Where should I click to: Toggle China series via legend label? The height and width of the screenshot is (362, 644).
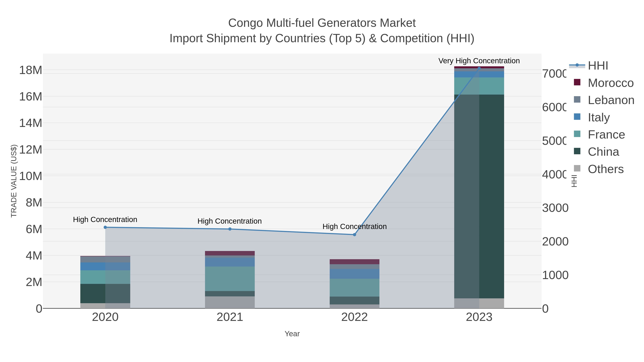(603, 152)
